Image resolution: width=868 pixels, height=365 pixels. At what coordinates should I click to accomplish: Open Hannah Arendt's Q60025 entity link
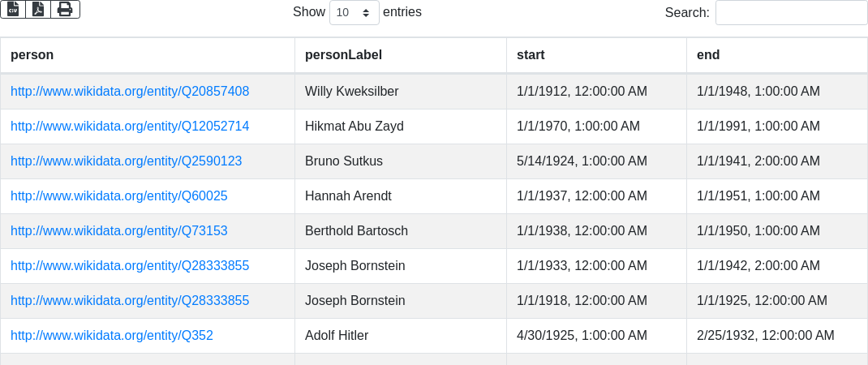click(x=119, y=195)
